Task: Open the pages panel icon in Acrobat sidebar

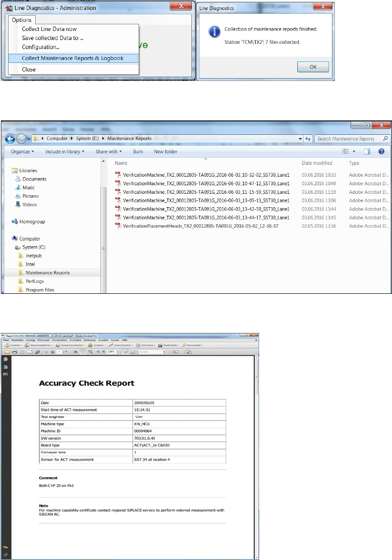Action: (x=6, y=360)
